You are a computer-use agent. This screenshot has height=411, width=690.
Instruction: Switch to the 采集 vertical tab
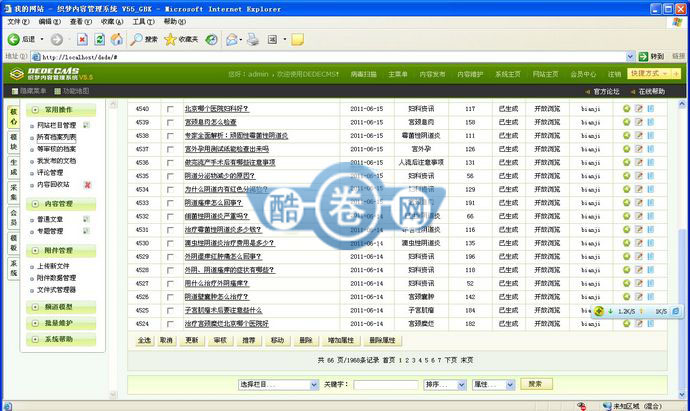tap(14, 192)
